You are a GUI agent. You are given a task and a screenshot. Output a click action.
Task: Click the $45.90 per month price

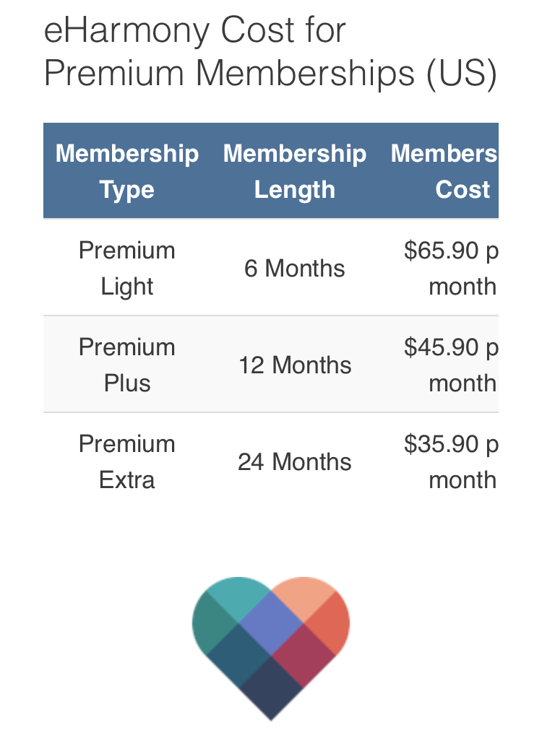[451, 365]
